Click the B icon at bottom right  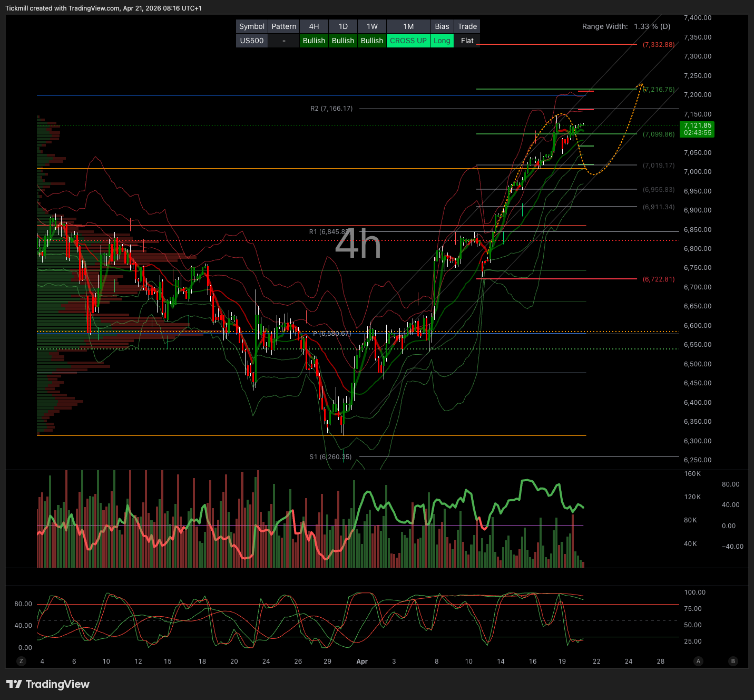click(733, 661)
